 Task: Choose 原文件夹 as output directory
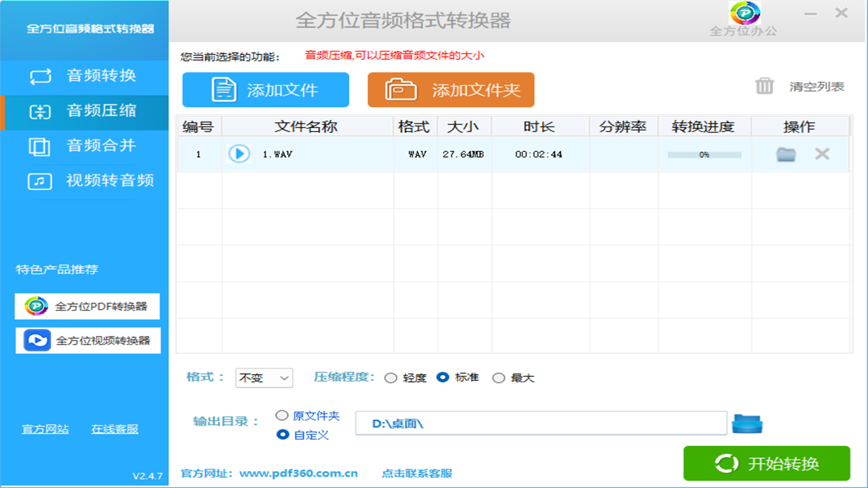(282, 415)
